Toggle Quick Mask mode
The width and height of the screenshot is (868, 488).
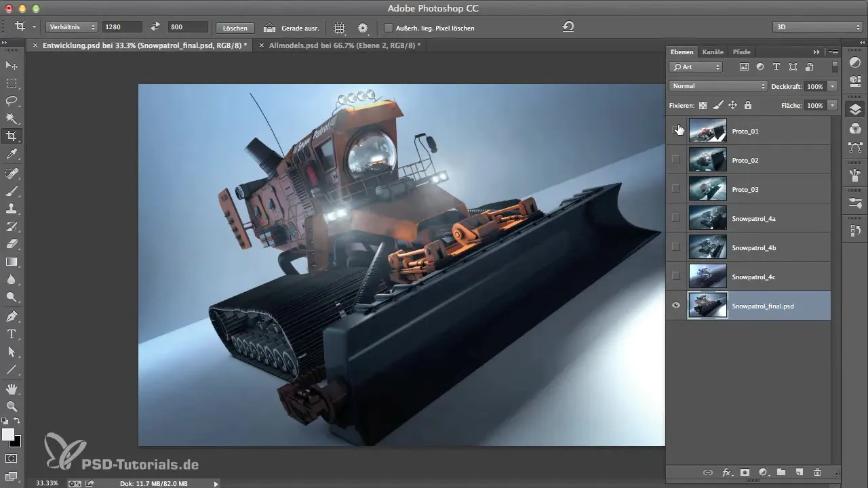click(x=12, y=458)
